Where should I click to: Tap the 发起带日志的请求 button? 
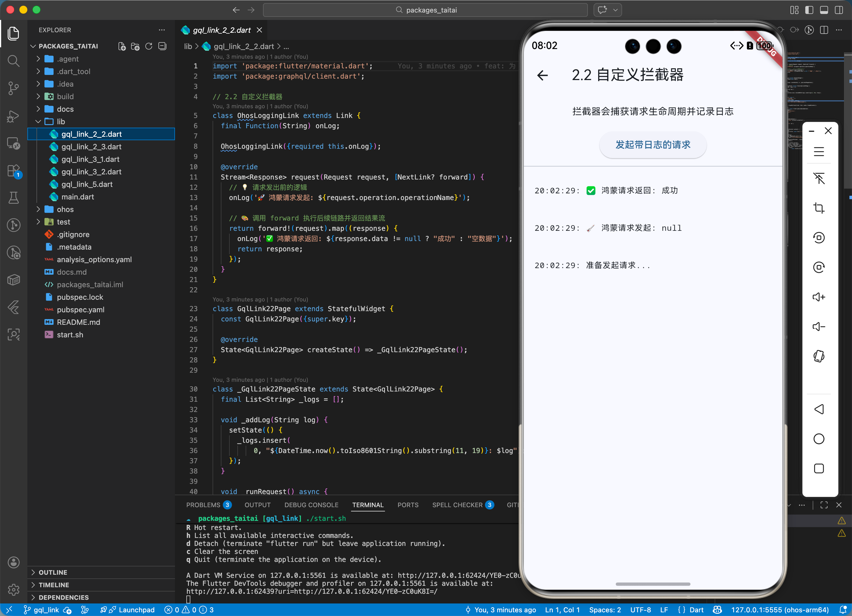653,145
